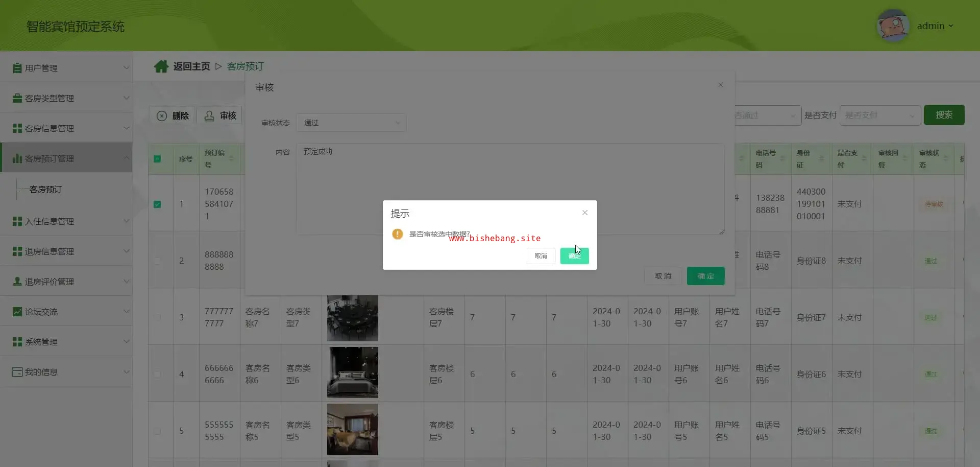
Task: Sort by 预订编号 column sort arrows
Action: click(x=231, y=159)
